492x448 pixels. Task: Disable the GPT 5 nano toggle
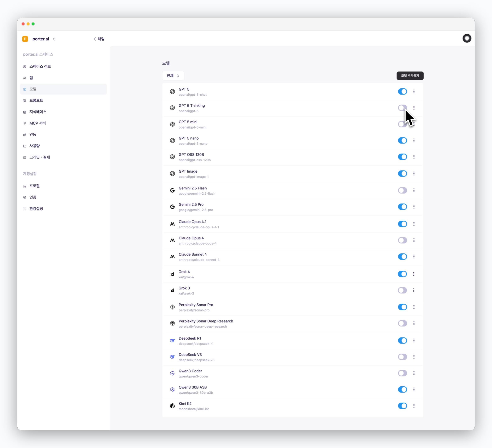(x=402, y=140)
